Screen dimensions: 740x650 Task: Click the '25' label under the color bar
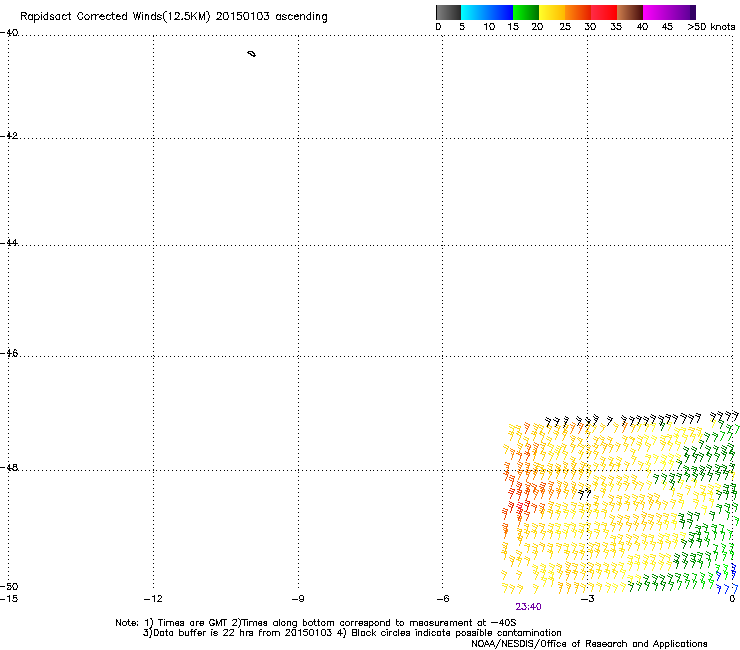click(565, 27)
